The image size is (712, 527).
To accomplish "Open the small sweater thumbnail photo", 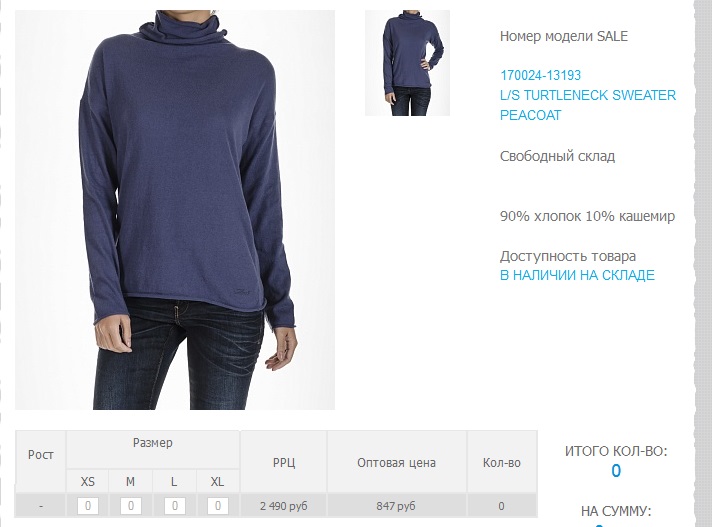I will [407, 63].
